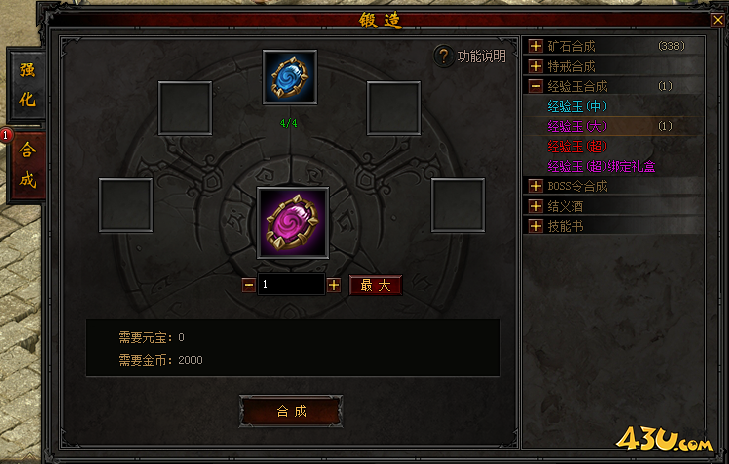Expand the 矿石合成 category
Viewport: 729px width, 464px height.
536,46
